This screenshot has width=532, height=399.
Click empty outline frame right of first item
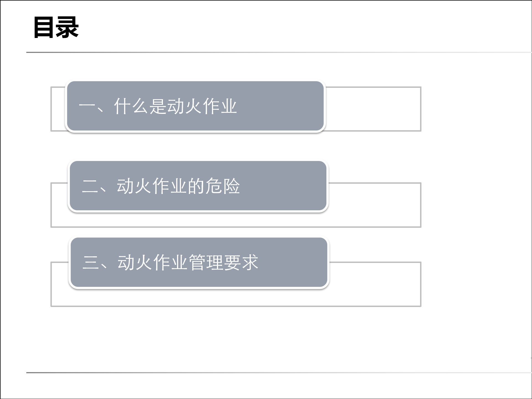[373, 109]
